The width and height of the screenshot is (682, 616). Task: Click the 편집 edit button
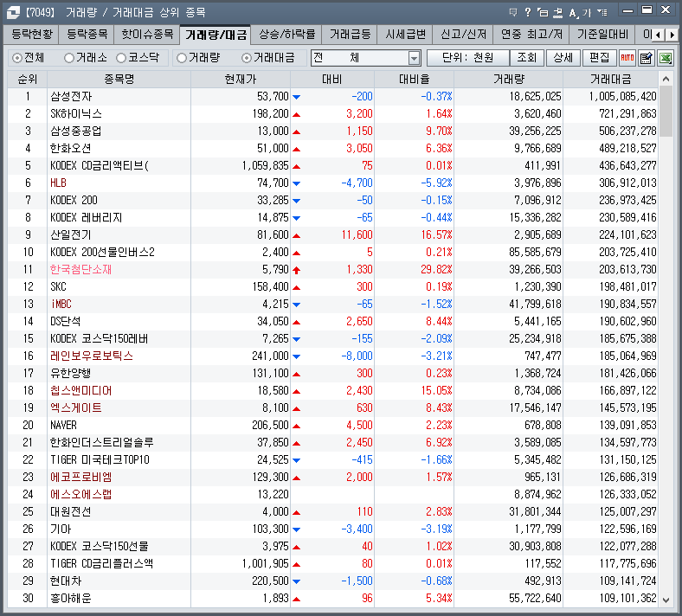600,57
